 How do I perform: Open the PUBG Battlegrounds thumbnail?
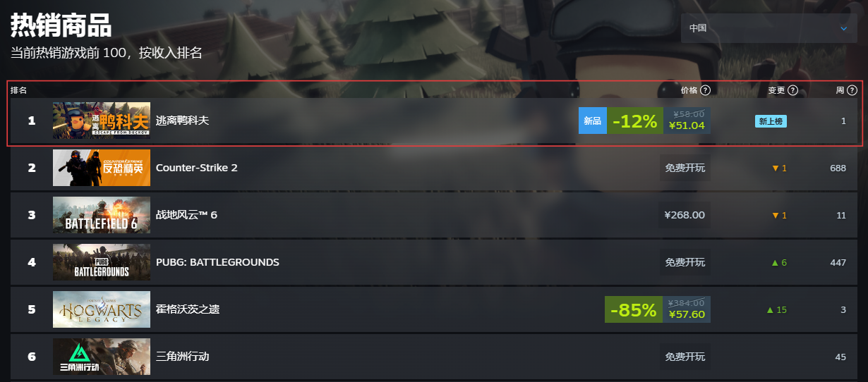coord(102,262)
